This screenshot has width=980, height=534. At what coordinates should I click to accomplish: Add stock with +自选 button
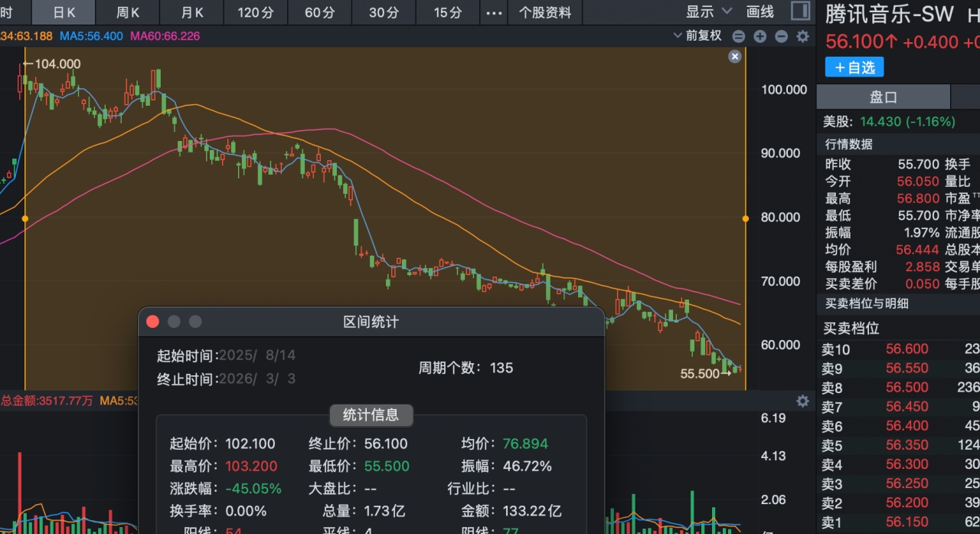click(x=854, y=67)
